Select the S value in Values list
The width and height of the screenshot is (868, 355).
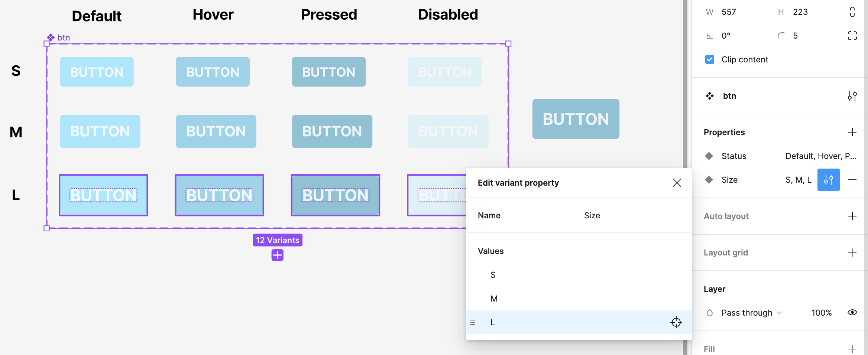click(x=493, y=275)
